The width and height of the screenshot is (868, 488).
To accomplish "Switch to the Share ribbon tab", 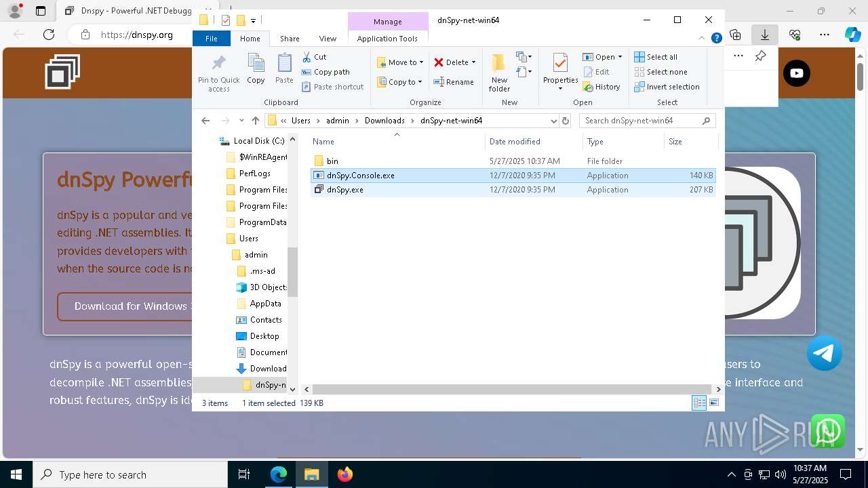I will click(290, 39).
